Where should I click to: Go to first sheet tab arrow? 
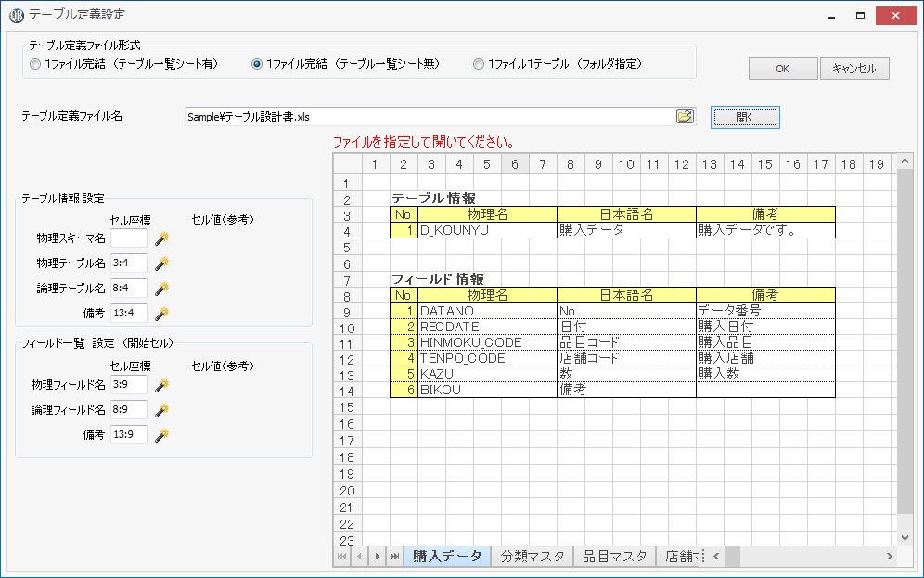click(341, 556)
